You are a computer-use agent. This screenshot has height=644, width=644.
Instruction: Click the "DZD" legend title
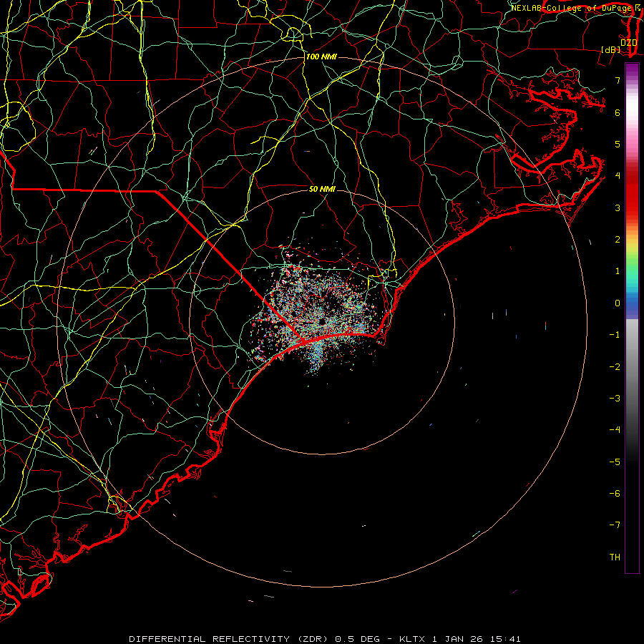click(x=629, y=43)
